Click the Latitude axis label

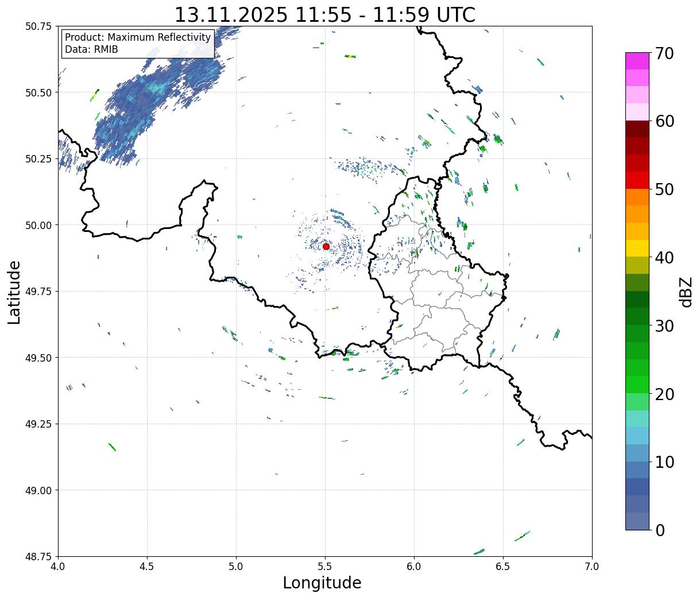pyautogui.click(x=14, y=292)
